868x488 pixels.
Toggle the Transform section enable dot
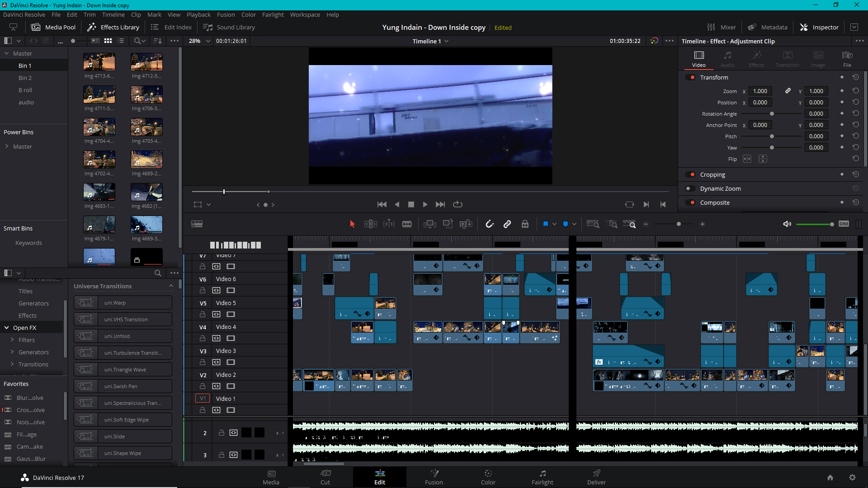pos(691,77)
